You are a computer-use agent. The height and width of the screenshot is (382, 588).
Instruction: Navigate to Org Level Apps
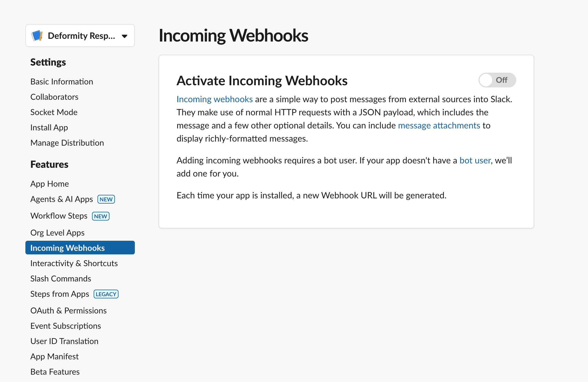(x=57, y=233)
